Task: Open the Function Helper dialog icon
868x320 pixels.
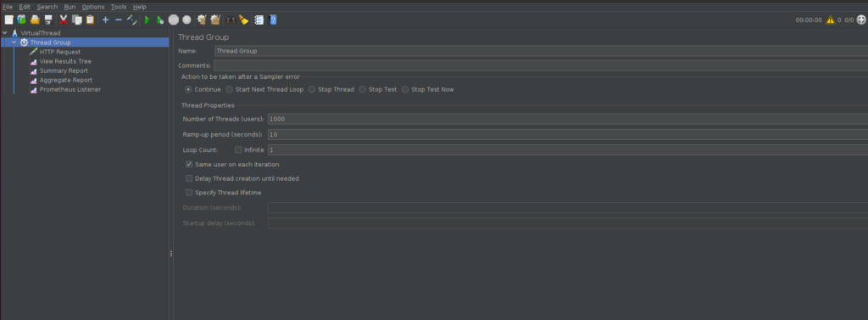Action: point(259,20)
